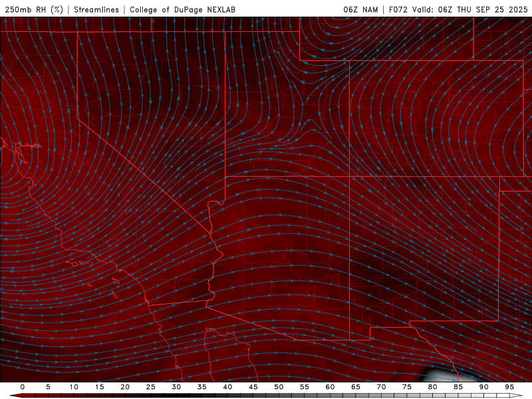532x399 pixels.
Task: Click the "70" value on color scale
Action: click(x=381, y=387)
